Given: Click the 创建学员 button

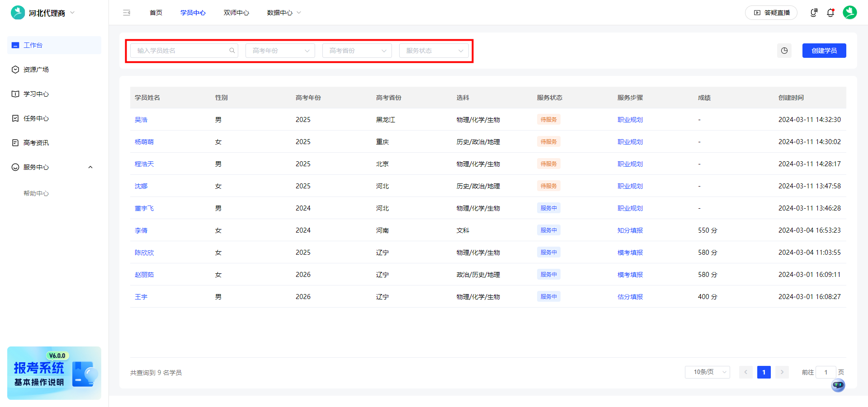Looking at the screenshot, I should coord(824,50).
